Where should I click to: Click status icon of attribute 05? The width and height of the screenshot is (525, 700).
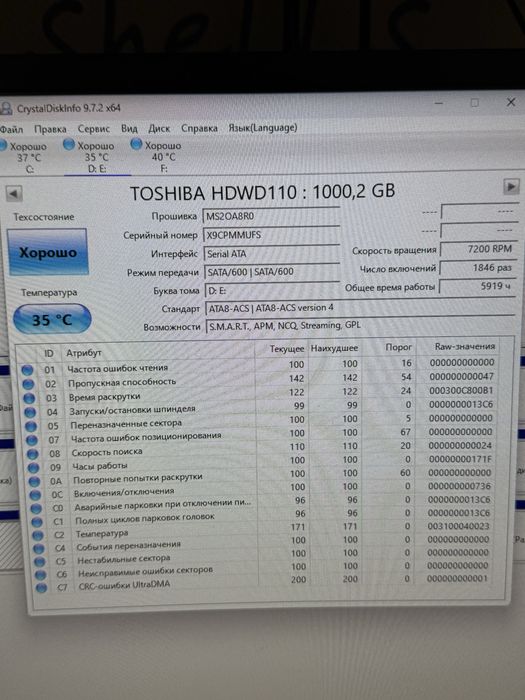pyautogui.click(x=31, y=426)
